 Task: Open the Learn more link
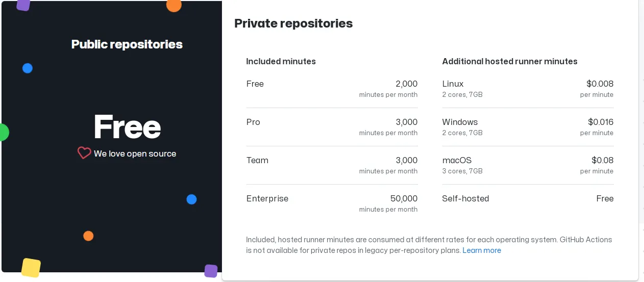pyautogui.click(x=481, y=250)
